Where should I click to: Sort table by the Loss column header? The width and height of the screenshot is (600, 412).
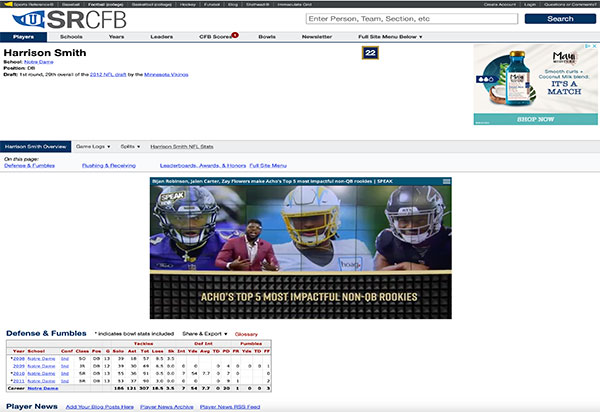(x=157, y=351)
